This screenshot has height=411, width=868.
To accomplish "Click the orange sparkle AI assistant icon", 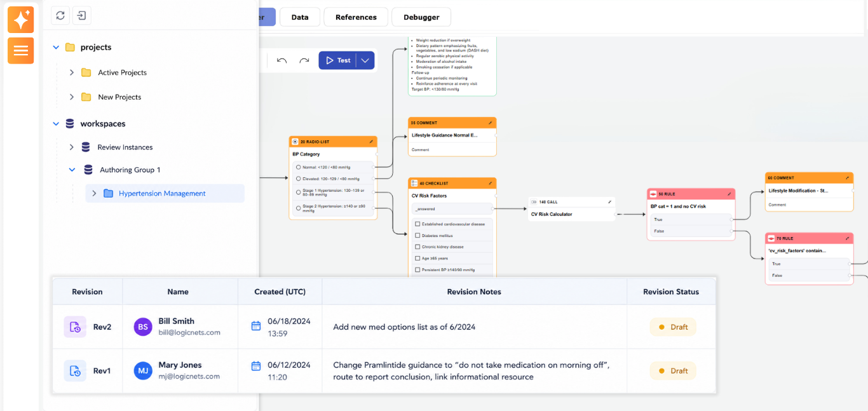I will point(20,20).
